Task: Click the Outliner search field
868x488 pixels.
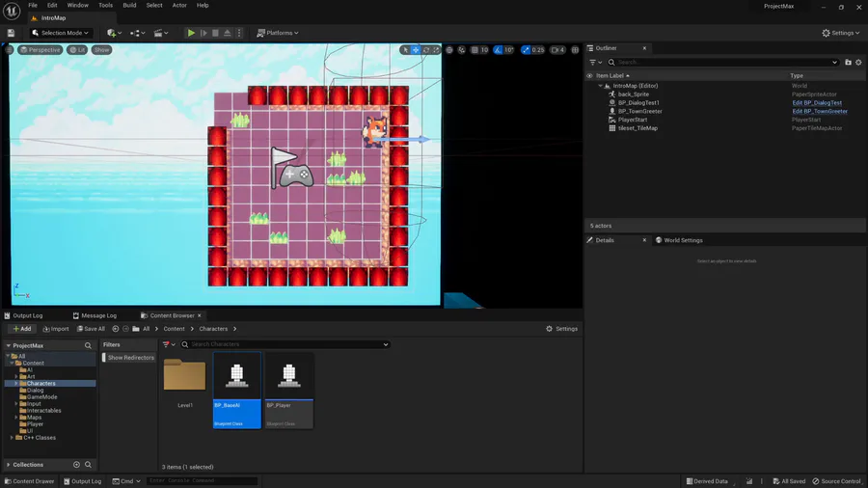Action: (x=724, y=63)
